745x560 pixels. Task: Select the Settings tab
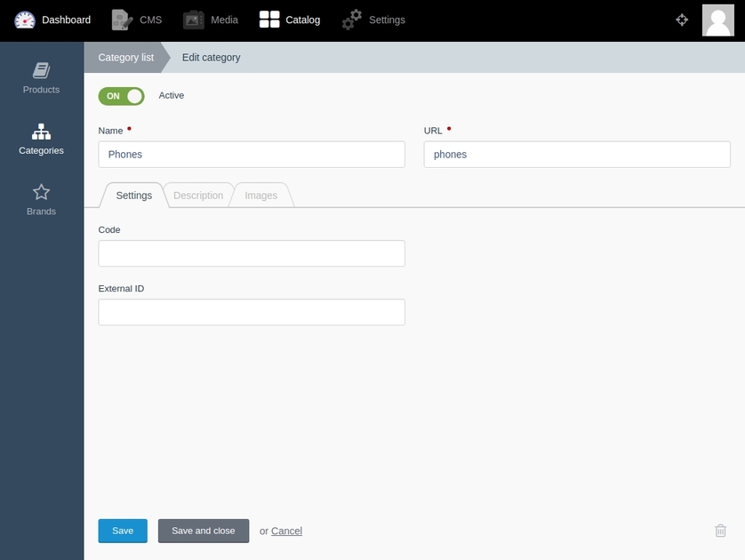(x=134, y=196)
